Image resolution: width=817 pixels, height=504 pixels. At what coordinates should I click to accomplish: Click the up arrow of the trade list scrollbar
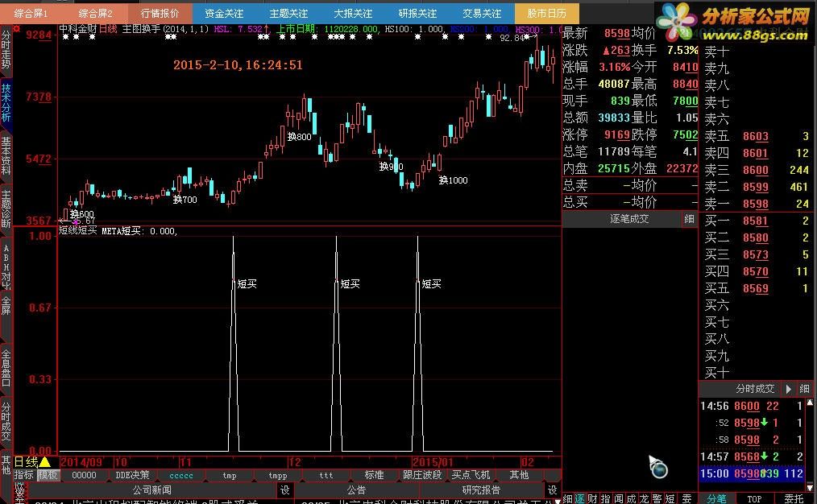810,403
